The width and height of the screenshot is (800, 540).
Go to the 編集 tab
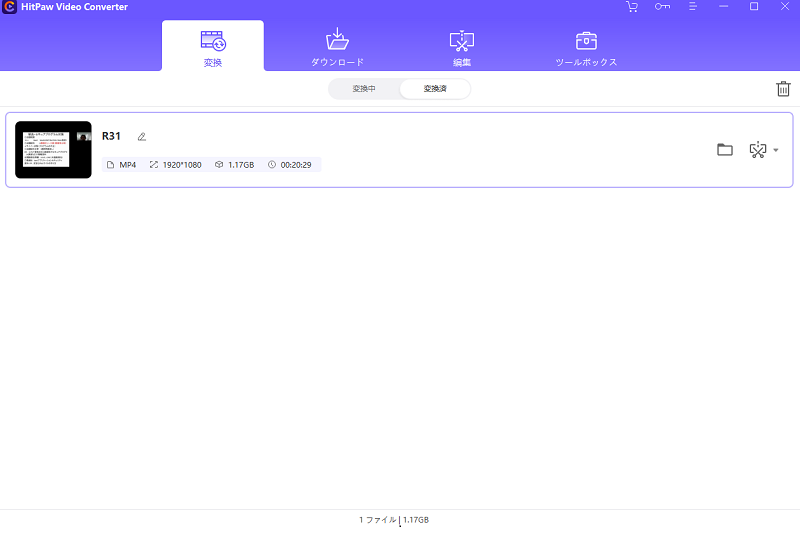click(462, 48)
